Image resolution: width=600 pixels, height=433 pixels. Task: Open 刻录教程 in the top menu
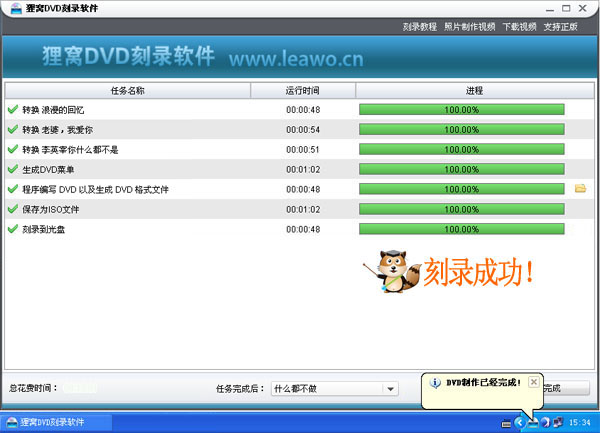[419, 27]
